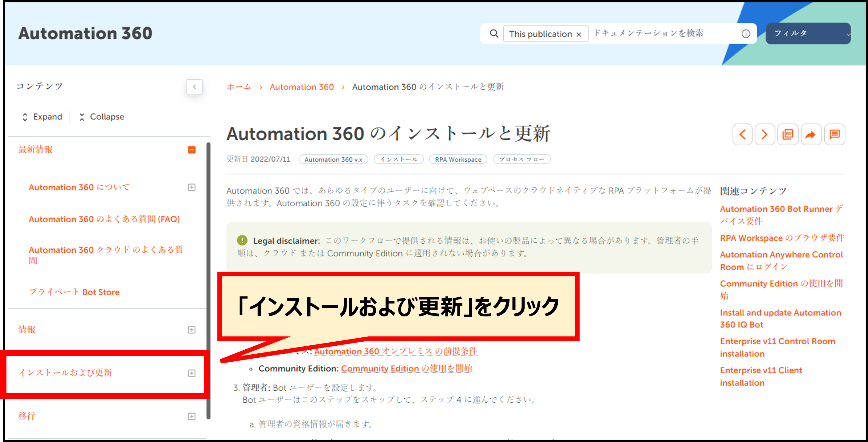
Task: Open プライベート Bot Store topic
Action: [x=74, y=292]
